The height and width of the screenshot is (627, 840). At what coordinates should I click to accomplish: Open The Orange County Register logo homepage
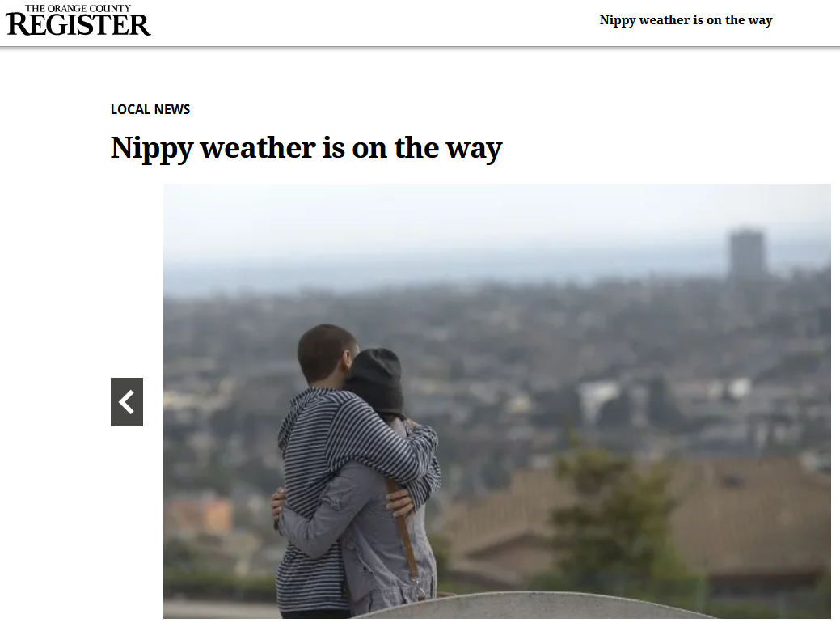coord(78,20)
